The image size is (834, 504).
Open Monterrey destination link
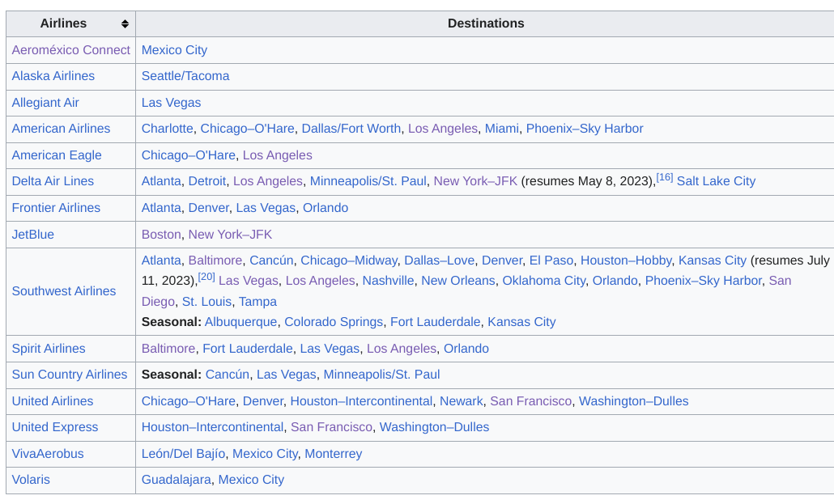point(333,454)
